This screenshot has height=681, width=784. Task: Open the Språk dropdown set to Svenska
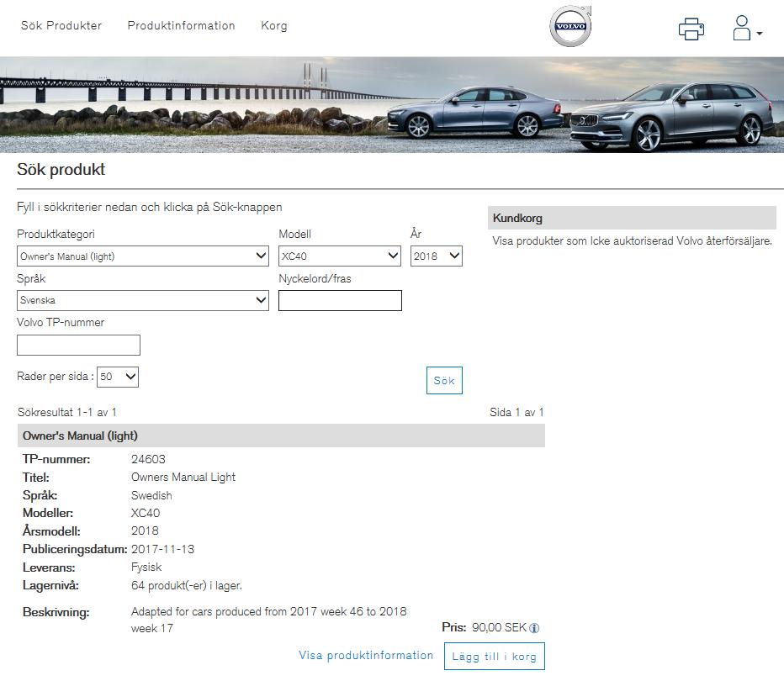point(143,300)
